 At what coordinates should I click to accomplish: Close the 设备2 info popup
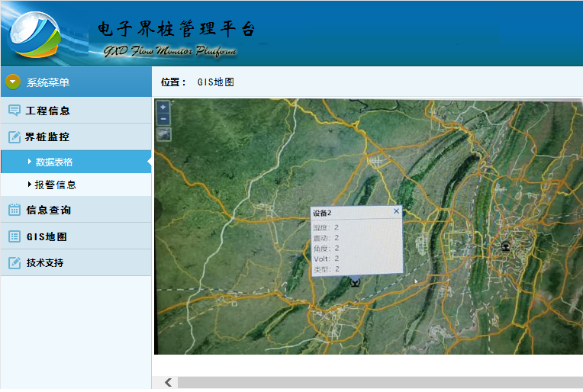pos(396,211)
